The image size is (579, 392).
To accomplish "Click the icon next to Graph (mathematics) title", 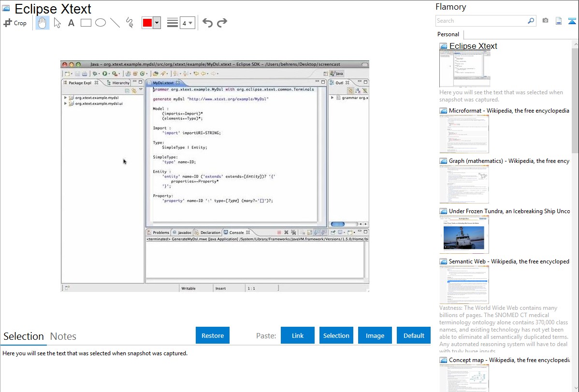I will (443, 161).
